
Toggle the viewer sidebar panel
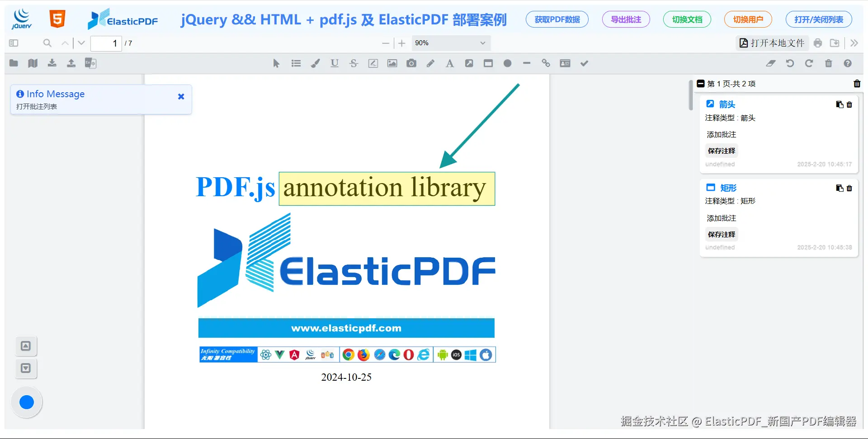(14, 43)
